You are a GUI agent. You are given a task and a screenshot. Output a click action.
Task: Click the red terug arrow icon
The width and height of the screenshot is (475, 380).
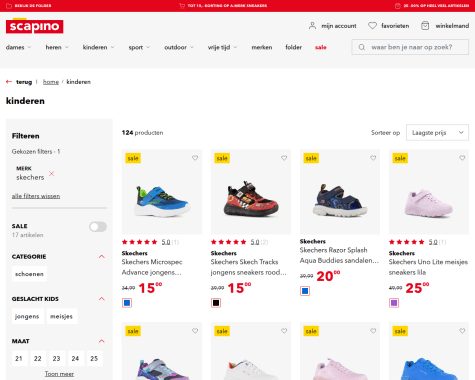pyautogui.click(x=9, y=82)
